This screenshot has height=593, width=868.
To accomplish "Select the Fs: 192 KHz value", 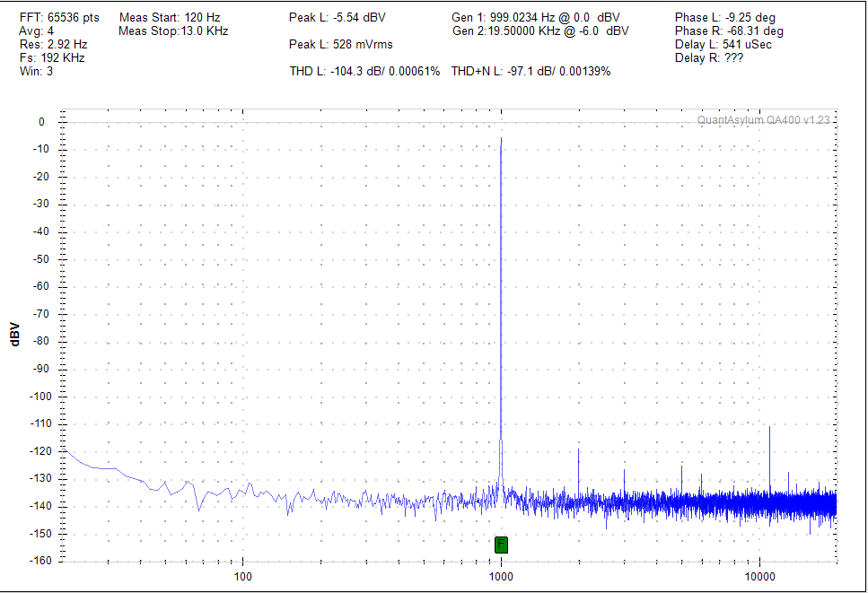I will tap(52, 57).
